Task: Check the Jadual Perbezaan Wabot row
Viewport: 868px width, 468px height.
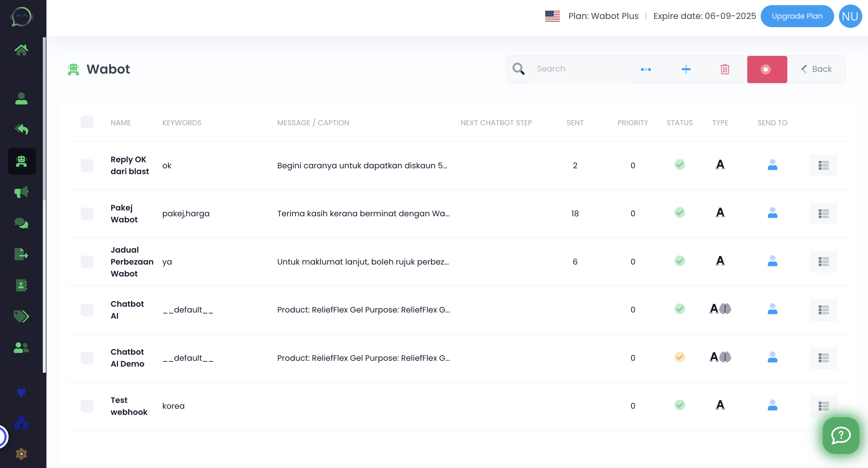Action: (x=87, y=261)
